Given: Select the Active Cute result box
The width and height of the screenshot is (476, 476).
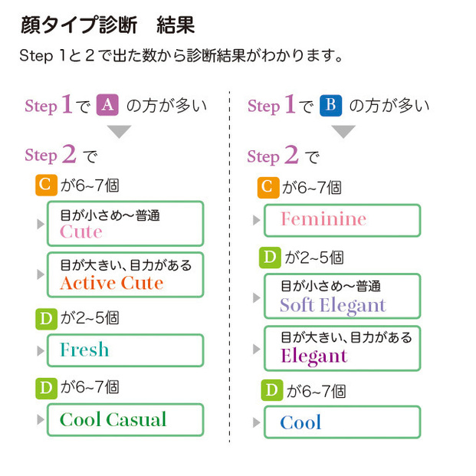Looking at the screenshot, I should [125, 274].
